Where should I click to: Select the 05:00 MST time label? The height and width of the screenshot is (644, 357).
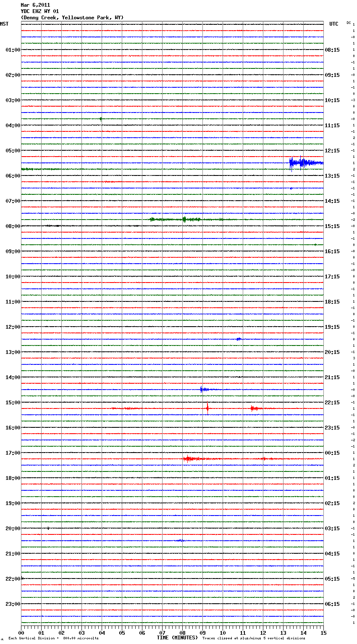(13, 151)
